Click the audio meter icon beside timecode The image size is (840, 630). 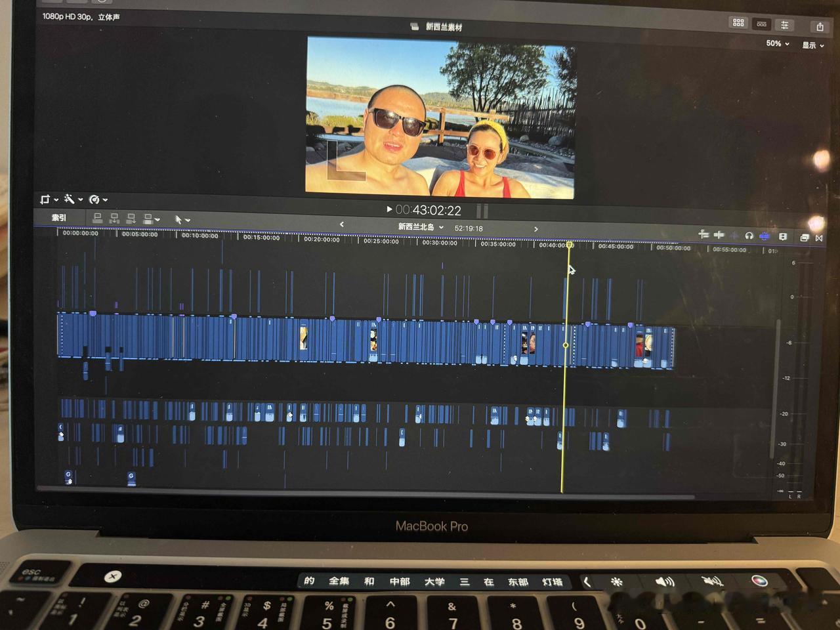[x=482, y=211]
